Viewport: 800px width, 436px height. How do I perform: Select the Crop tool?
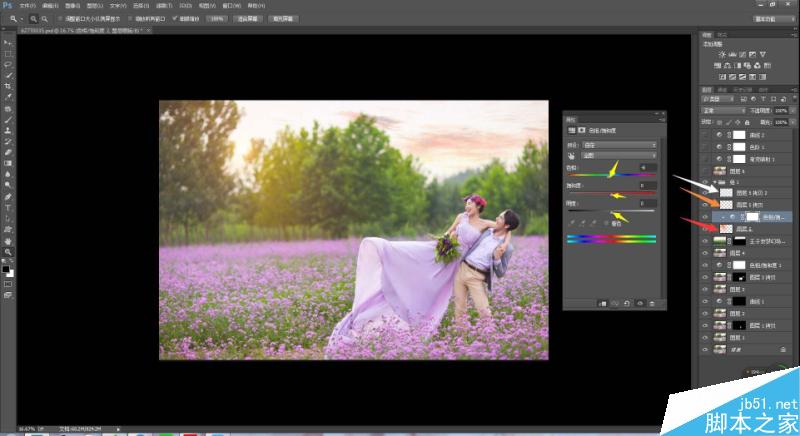[8, 86]
